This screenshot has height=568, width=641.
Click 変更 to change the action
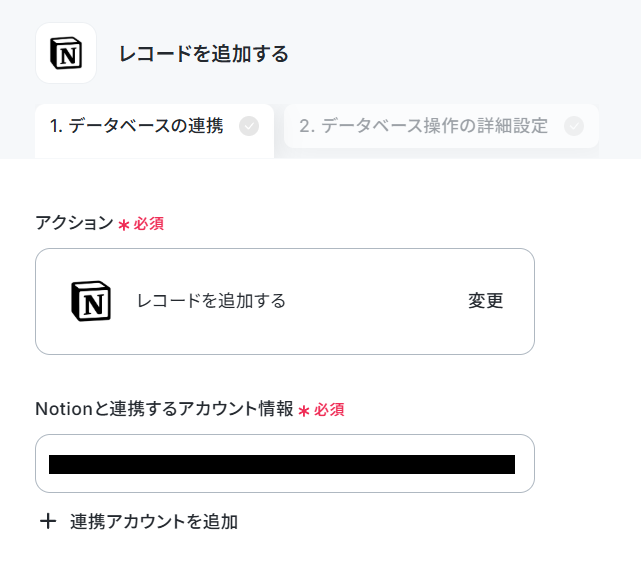[x=485, y=301]
